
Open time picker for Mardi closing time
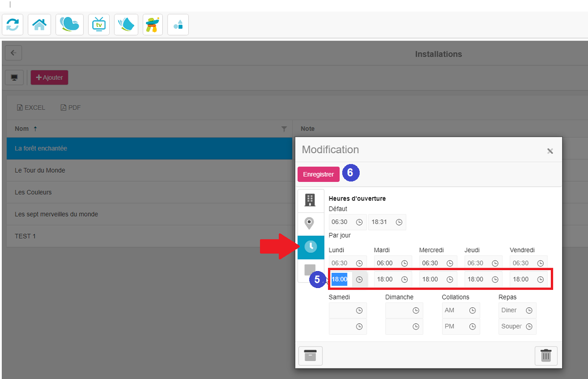(404, 279)
